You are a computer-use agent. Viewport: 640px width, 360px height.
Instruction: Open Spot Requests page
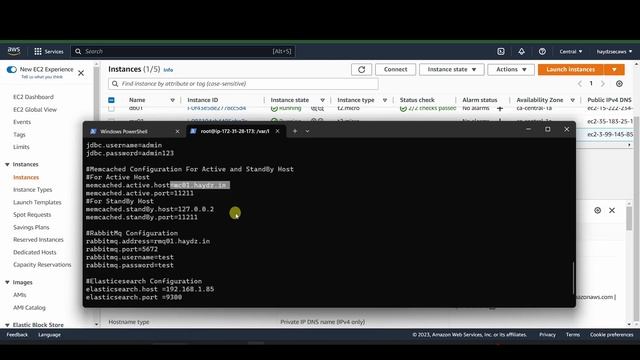pos(32,214)
